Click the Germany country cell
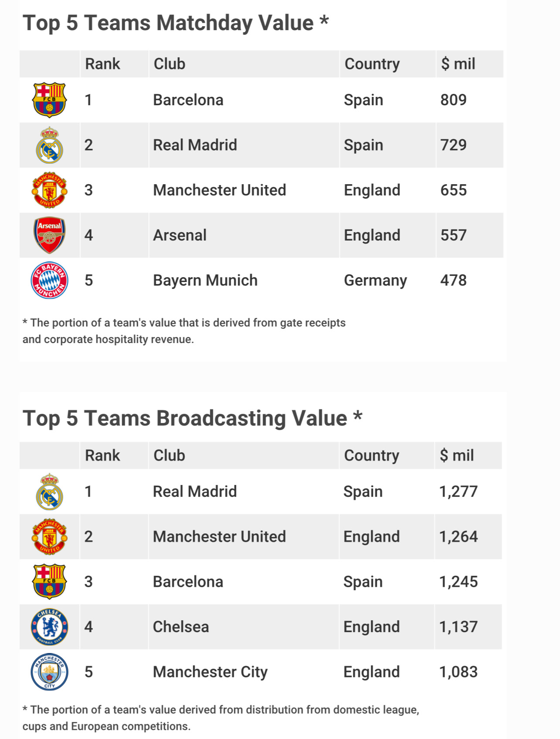 click(x=375, y=280)
